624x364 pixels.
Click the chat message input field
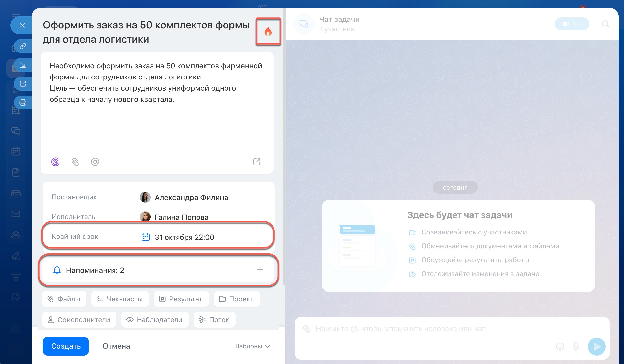click(x=421, y=329)
